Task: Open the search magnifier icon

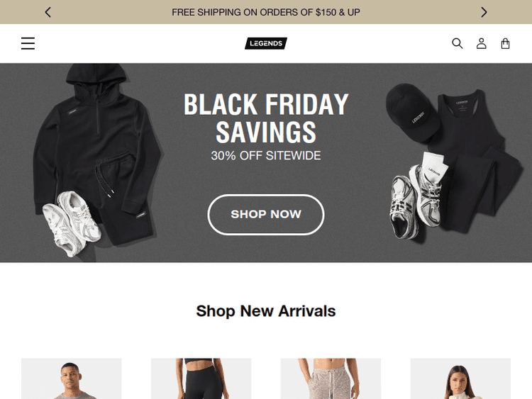Action: click(x=457, y=43)
